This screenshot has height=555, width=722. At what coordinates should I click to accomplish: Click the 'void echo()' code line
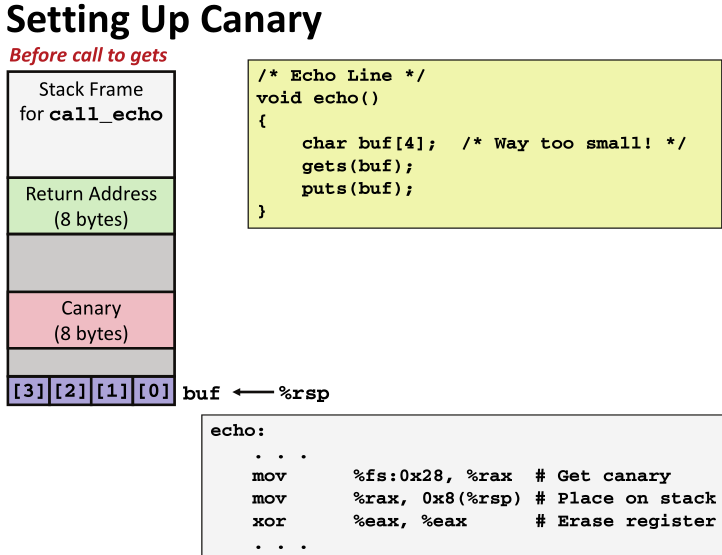(318, 98)
